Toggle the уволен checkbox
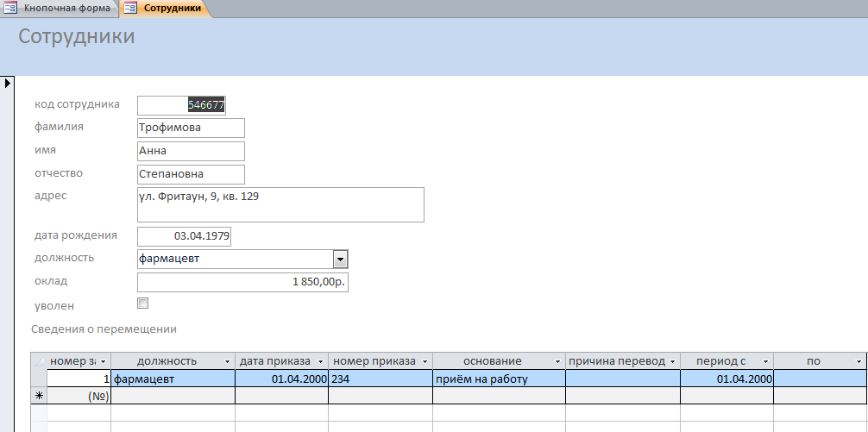Image resolution: width=868 pixels, height=432 pixels. [x=143, y=304]
